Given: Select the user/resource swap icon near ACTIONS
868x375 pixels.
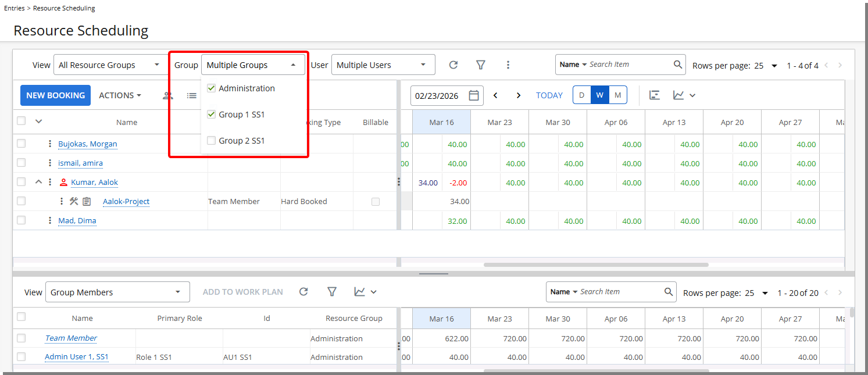Looking at the screenshot, I should [x=168, y=95].
